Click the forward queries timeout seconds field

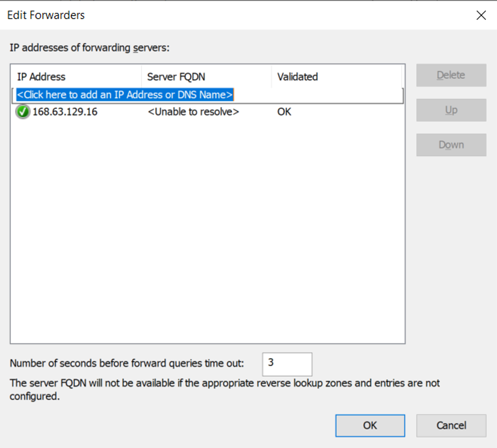(287, 364)
